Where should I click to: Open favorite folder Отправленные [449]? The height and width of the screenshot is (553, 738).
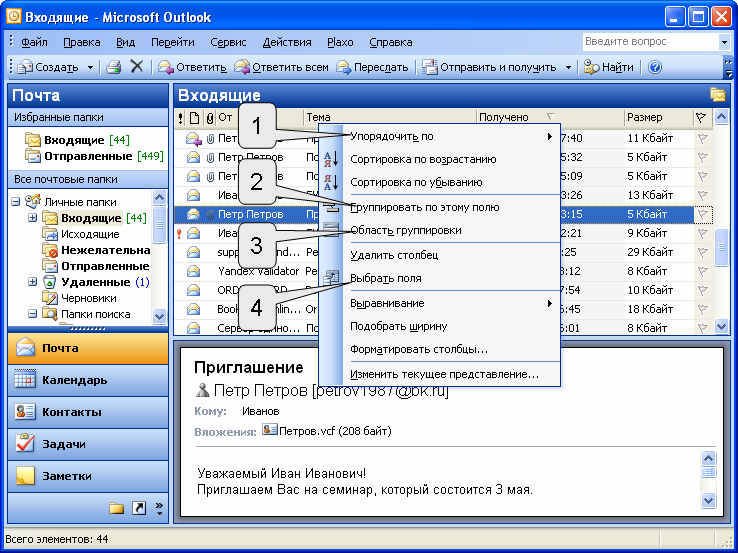[94, 156]
